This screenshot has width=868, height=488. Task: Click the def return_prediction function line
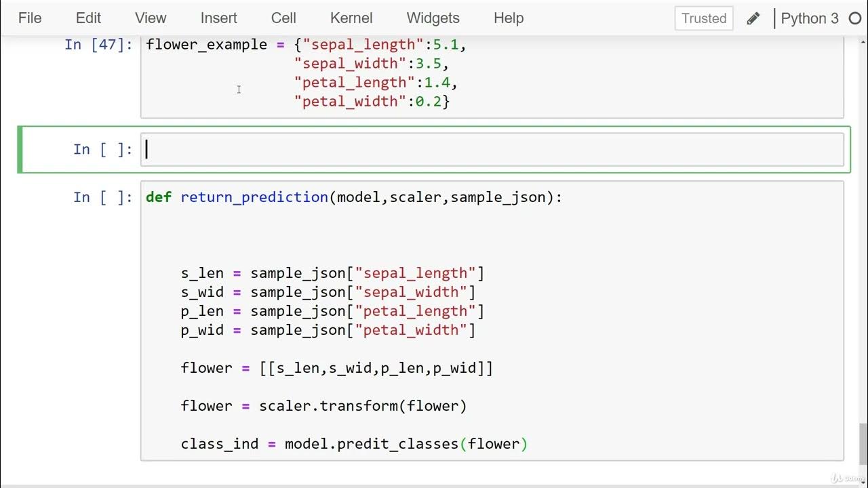click(x=354, y=197)
